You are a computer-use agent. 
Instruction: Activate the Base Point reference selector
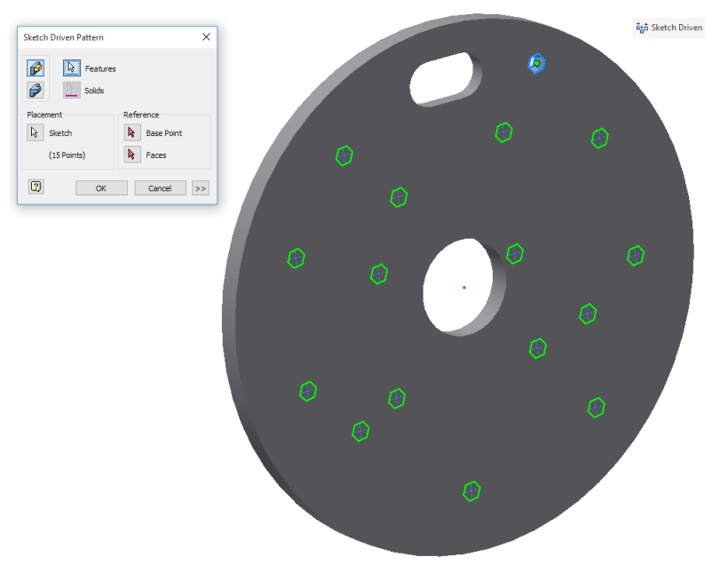pyautogui.click(x=132, y=133)
